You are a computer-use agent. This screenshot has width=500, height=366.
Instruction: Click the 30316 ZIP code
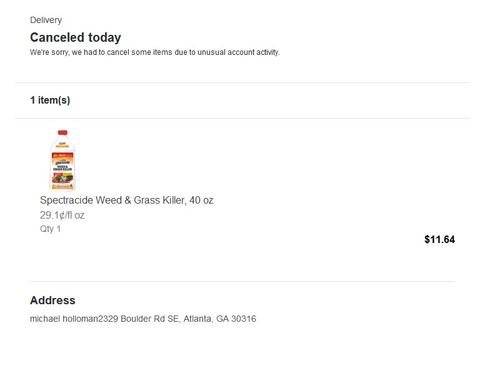244,319
